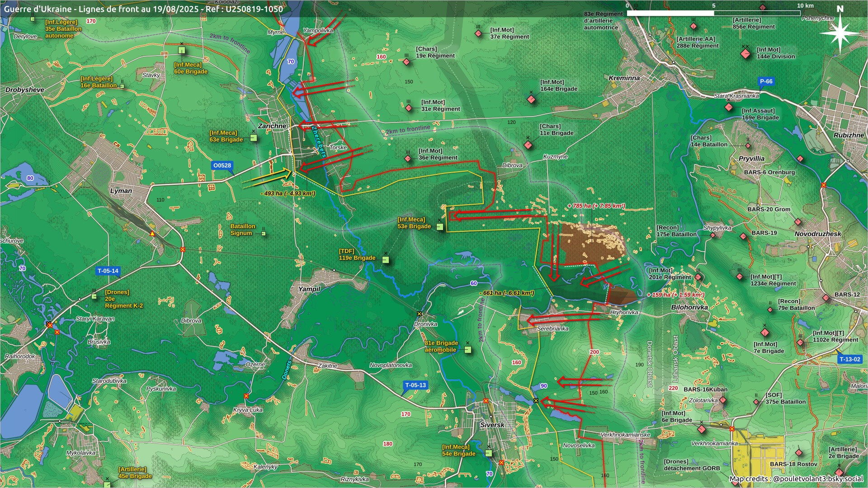Screen dimensions: 868x488
Task: Click the 119e Brigade TDF unit marker
Action: click(x=385, y=260)
